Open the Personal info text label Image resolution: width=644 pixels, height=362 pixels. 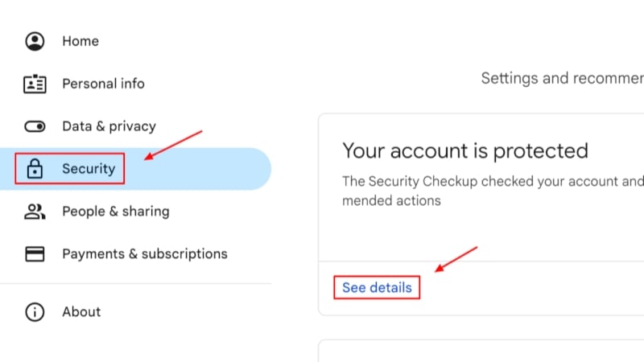tap(103, 84)
